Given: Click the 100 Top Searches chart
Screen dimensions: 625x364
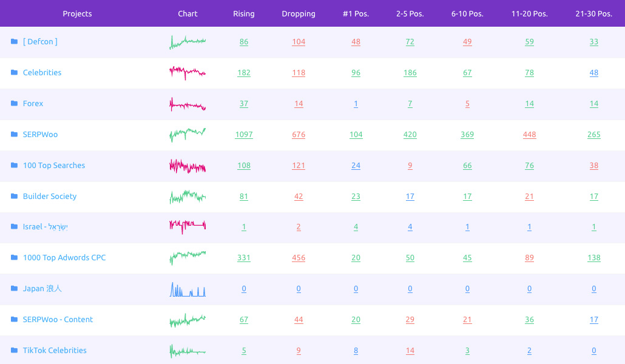Looking at the screenshot, I should click(x=187, y=164).
